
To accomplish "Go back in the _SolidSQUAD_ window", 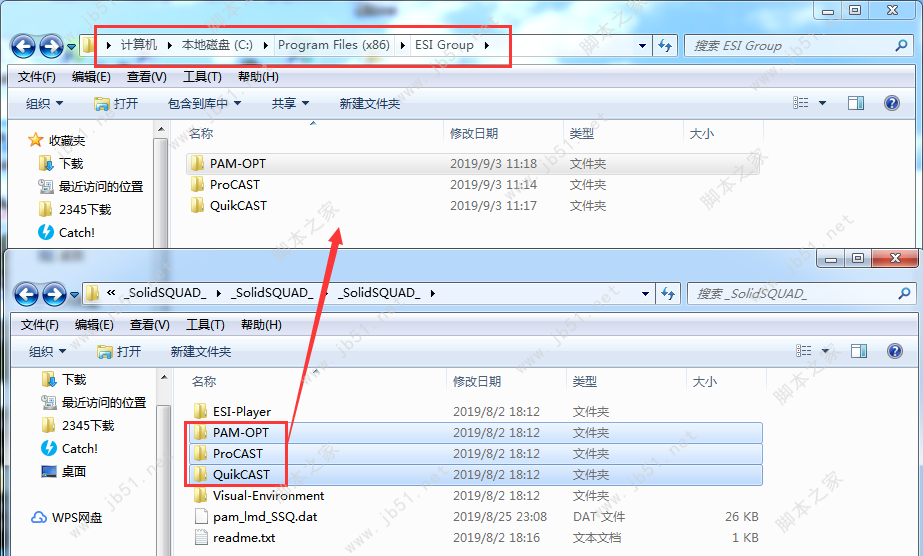I will coord(26,294).
